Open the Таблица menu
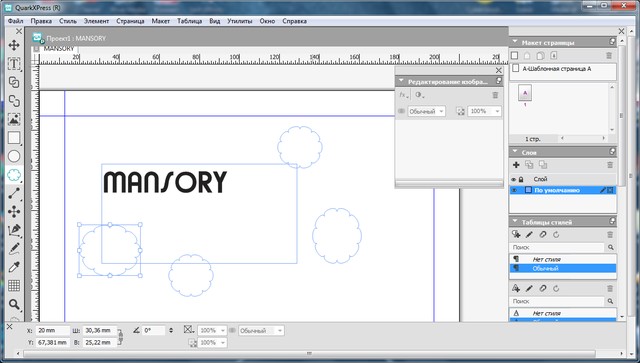 point(189,21)
